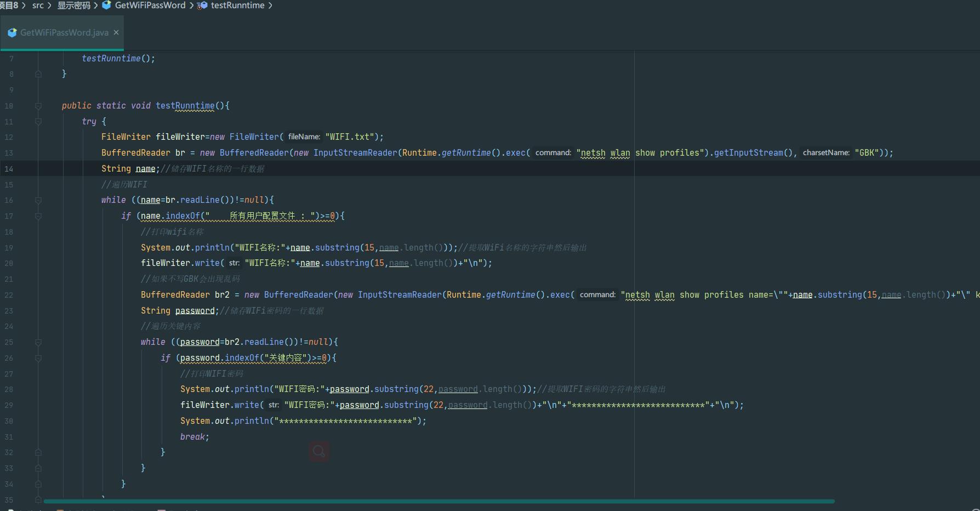Open the src breadcrumb
The width and height of the screenshot is (980, 511).
tap(38, 5)
